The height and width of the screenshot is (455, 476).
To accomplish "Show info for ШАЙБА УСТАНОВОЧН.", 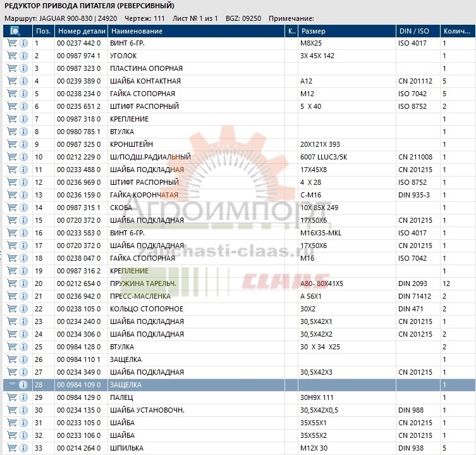I will [23, 410].
